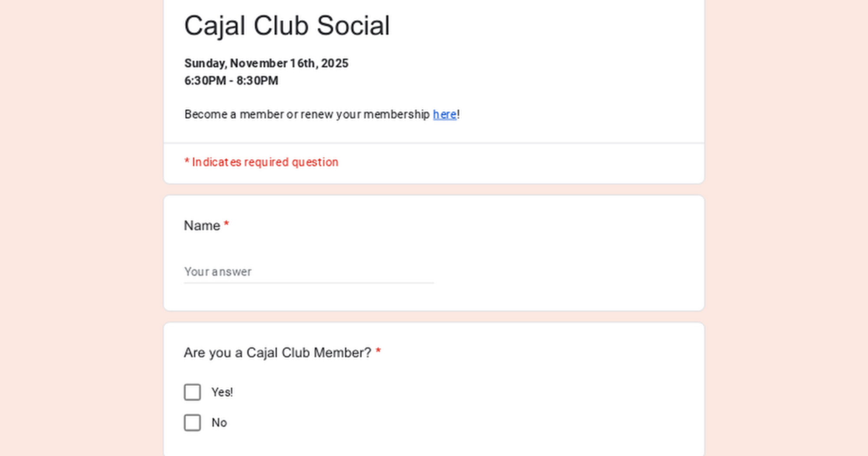Click the red asterisk beside "Name"
The width and height of the screenshot is (868, 456).
click(x=226, y=224)
